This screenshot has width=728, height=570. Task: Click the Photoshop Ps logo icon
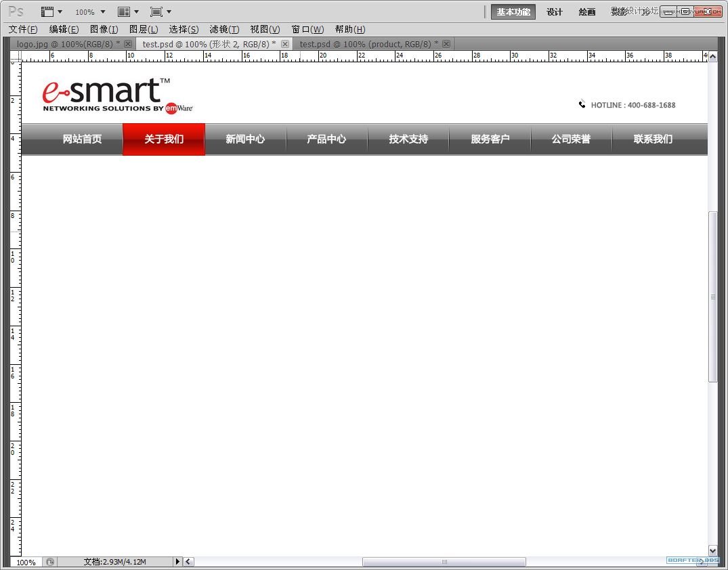16,11
